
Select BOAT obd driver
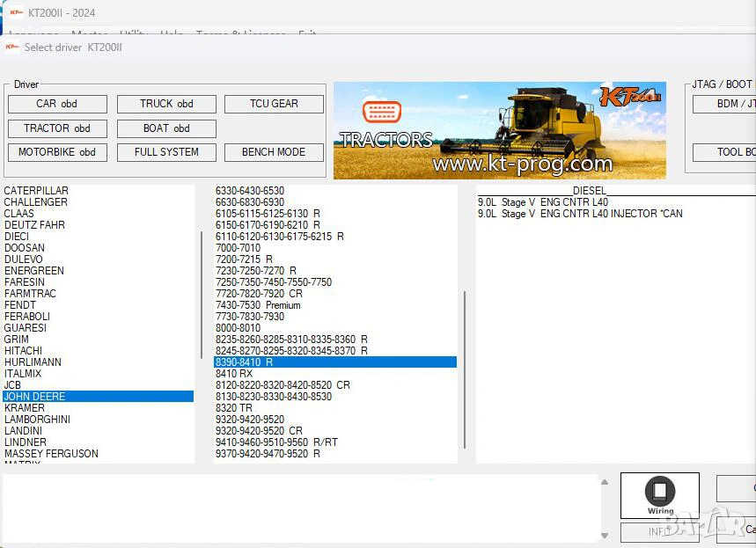[166, 128]
